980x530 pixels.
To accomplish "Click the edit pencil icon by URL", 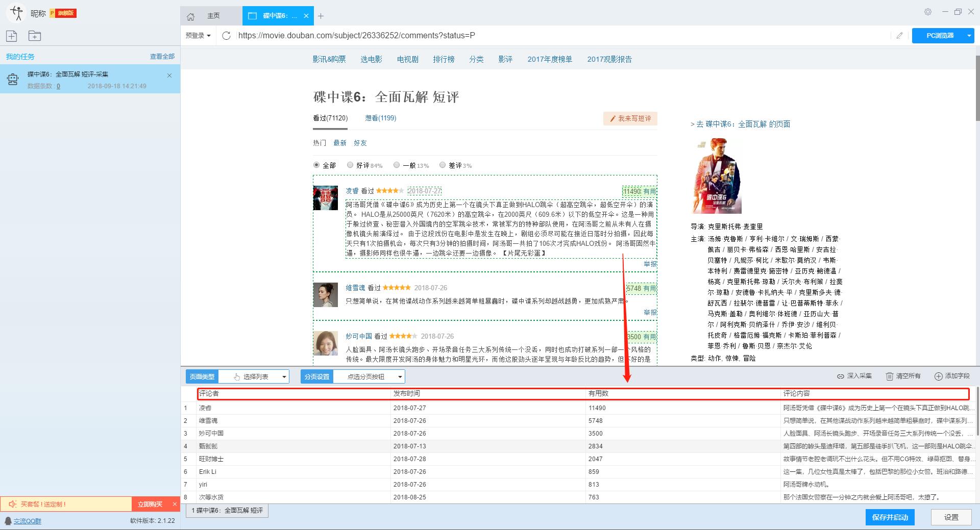I will tap(899, 35).
